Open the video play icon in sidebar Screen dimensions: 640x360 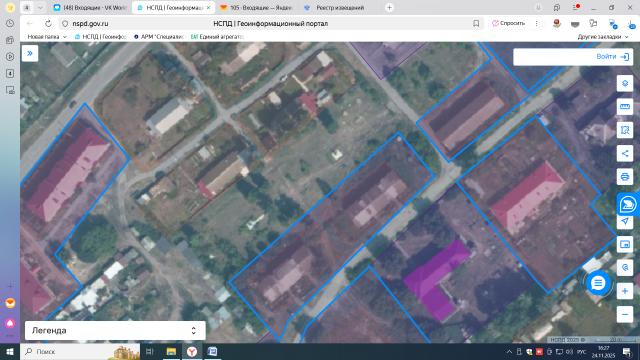(x=10, y=57)
